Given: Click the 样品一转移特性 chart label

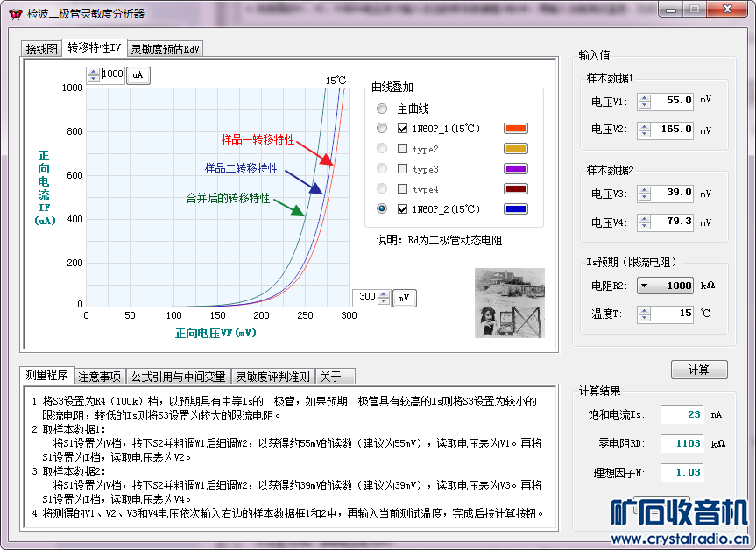Looking at the screenshot, I should tap(258, 140).
